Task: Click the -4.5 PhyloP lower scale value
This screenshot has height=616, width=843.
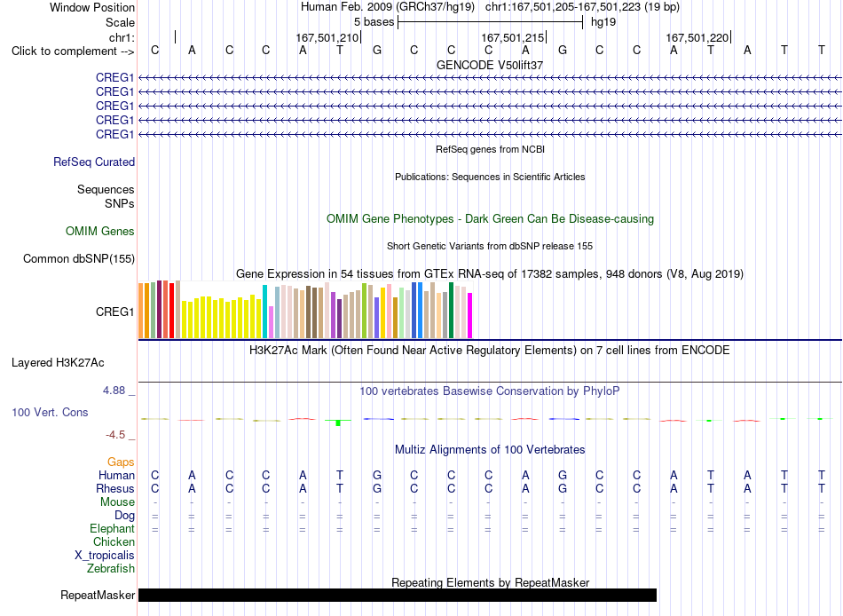Action: [x=115, y=435]
